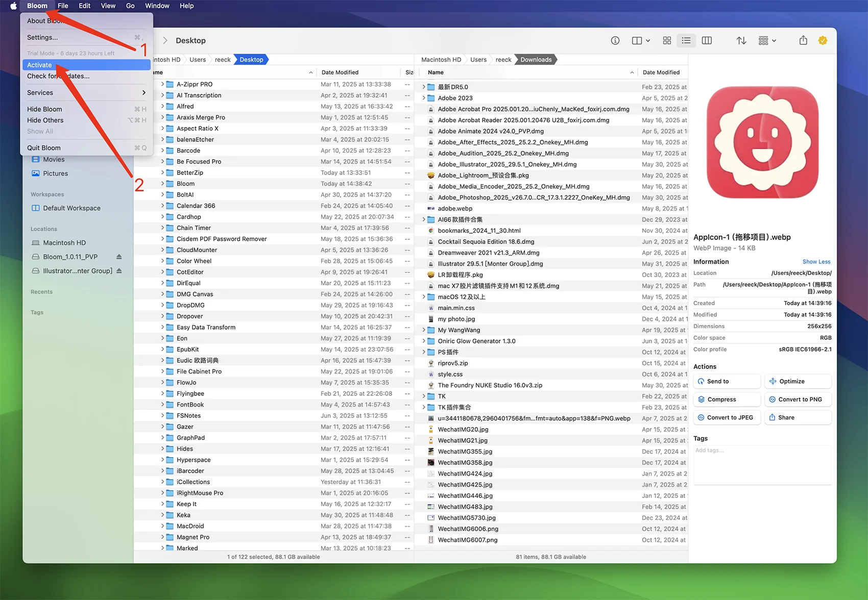Click Convert to JPEG button
868x600 pixels.
point(727,417)
